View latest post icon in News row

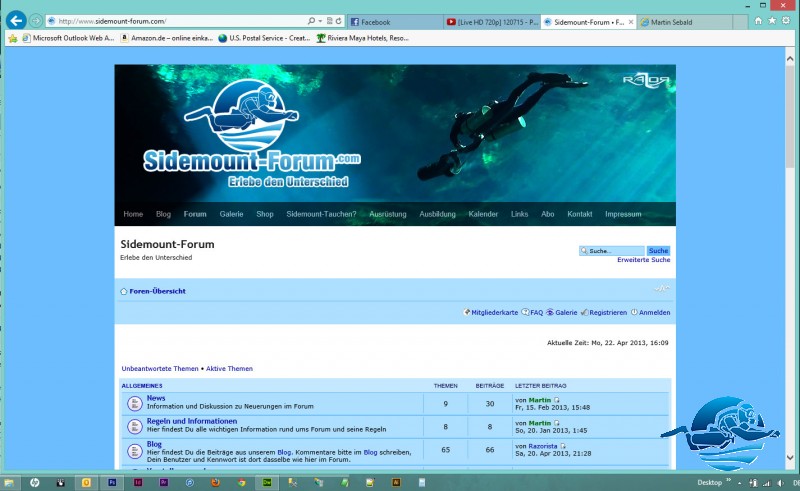(557, 400)
